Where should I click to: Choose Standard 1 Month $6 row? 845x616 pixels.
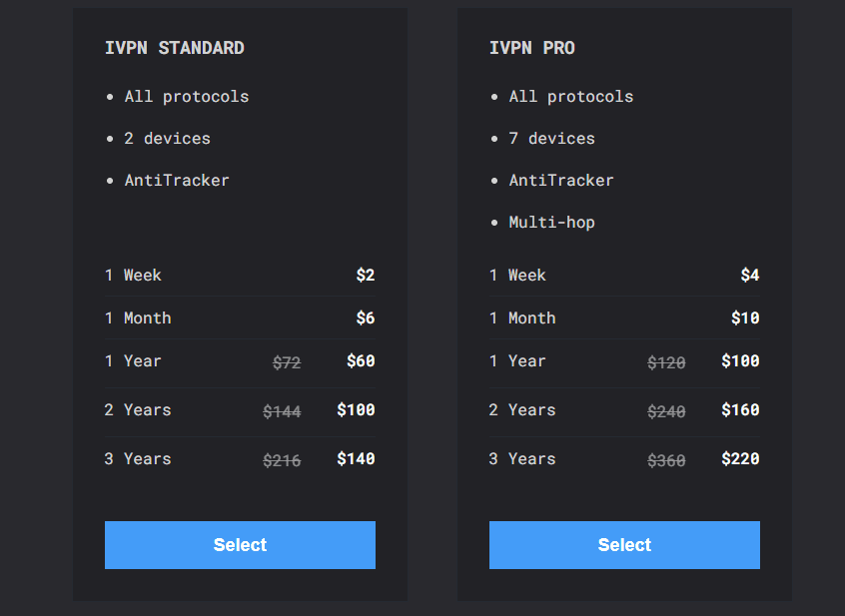[x=240, y=317]
